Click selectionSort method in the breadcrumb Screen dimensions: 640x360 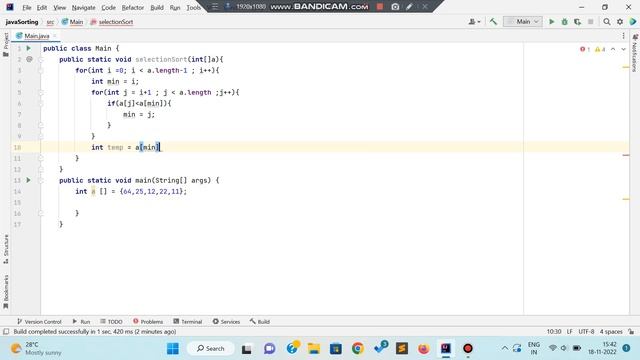point(111,22)
